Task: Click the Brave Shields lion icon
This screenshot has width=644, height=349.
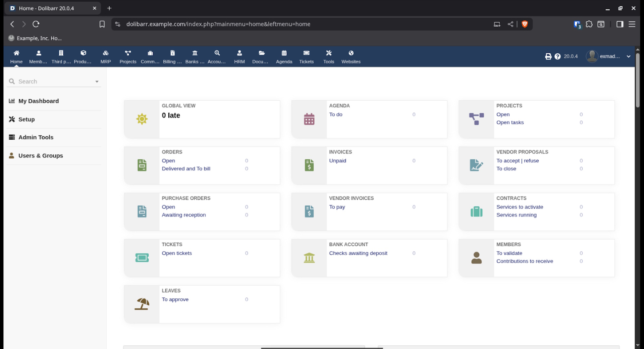Action: (525, 24)
